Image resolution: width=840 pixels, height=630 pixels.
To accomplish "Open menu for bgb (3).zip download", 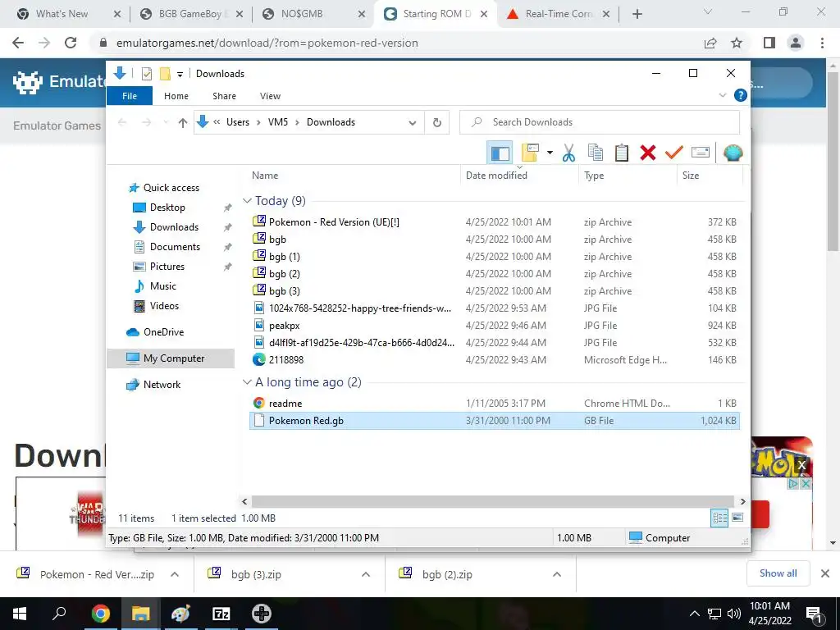I will tap(366, 574).
